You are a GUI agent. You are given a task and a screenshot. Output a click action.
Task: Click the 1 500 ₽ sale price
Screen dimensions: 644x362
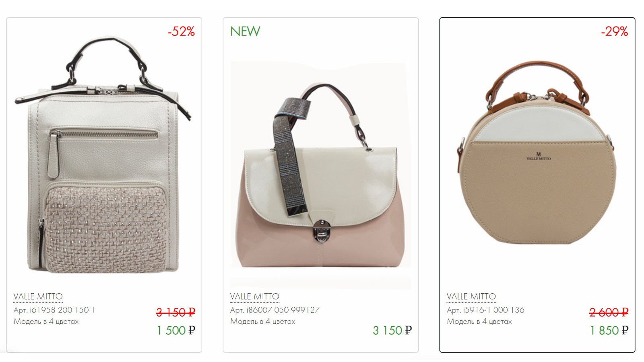[176, 331]
